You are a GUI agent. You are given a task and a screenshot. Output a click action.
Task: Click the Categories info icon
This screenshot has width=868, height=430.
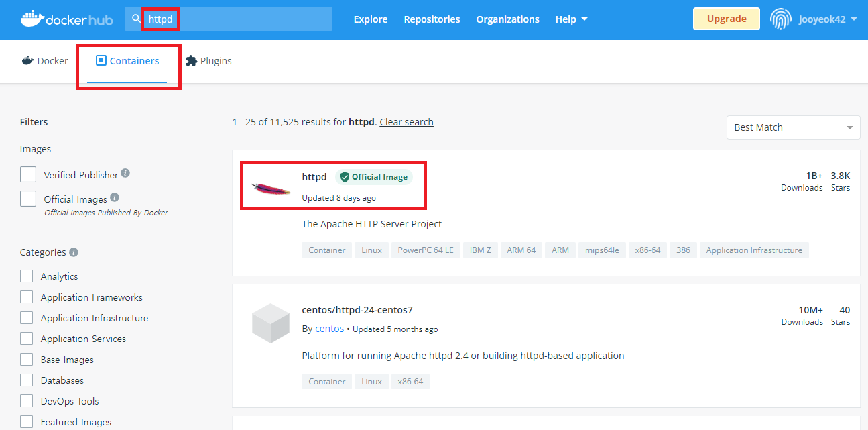click(x=74, y=252)
